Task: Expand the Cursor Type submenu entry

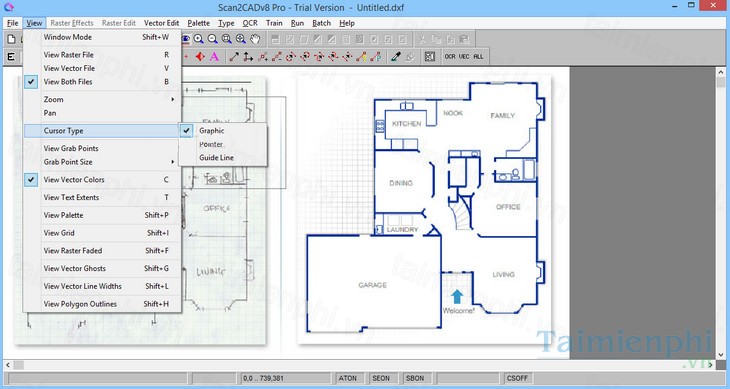Action: click(102, 131)
